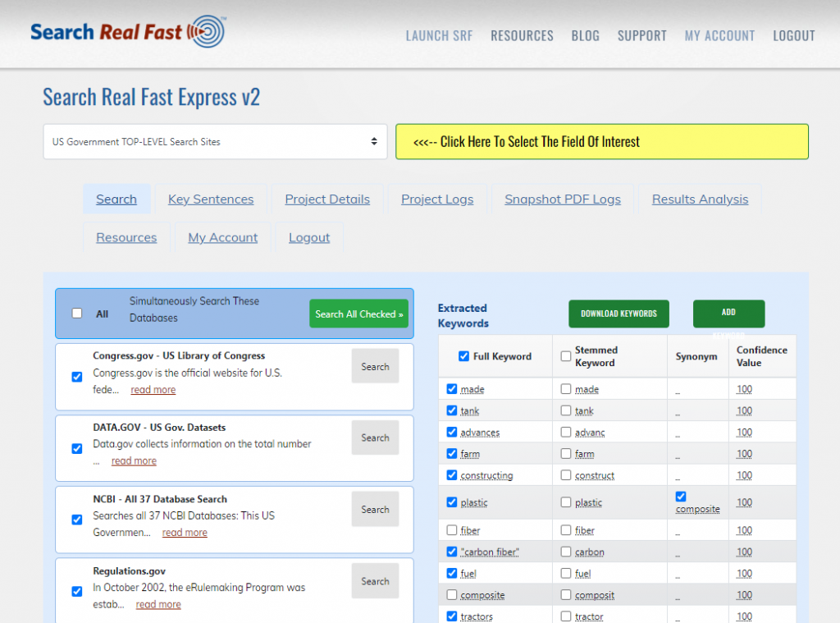840x623 pixels.
Task: Check full keyword 'composite'
Action: point(452,594)
